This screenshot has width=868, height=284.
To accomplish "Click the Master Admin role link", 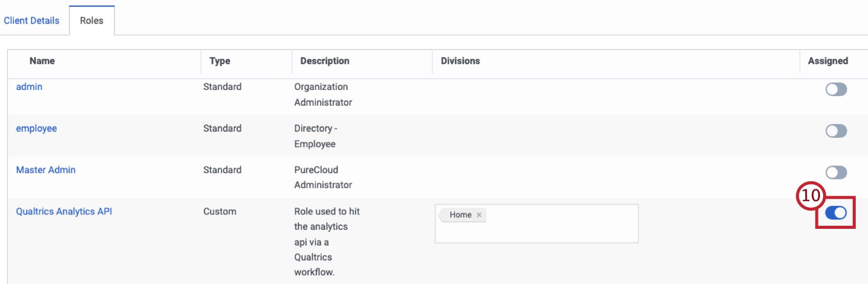I will point(46,170).
